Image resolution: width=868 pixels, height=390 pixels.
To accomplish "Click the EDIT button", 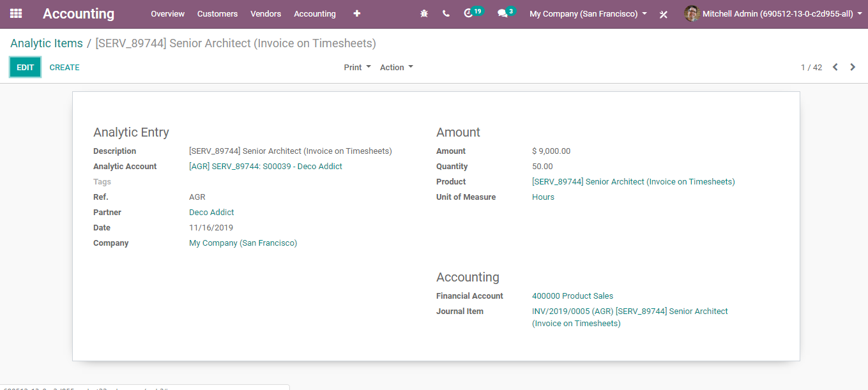I will click(25, 67).
